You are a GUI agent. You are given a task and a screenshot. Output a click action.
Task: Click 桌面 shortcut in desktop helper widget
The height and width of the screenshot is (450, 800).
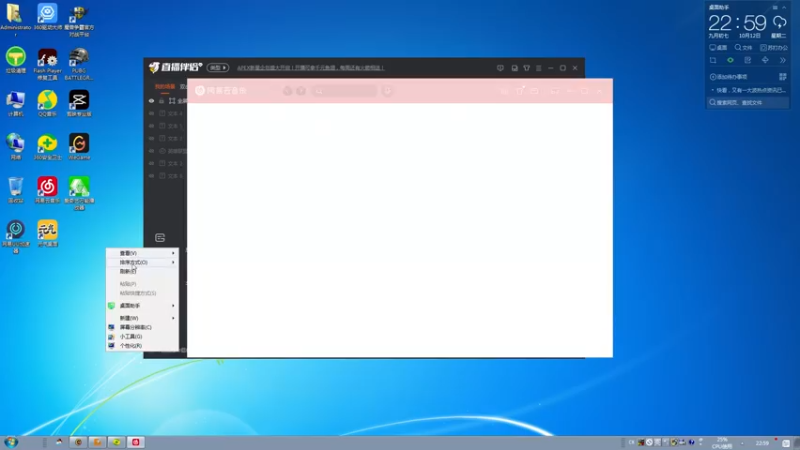pyautogui.click(x=718, y=47)
